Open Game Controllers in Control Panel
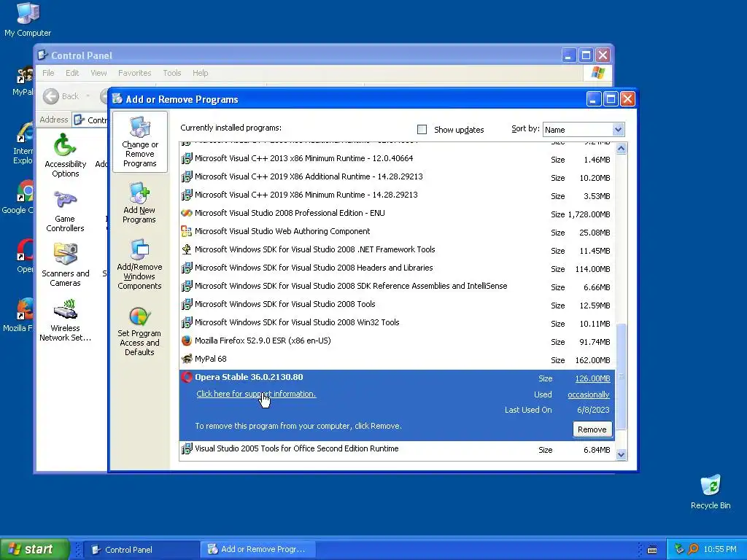Image resolution: width=747 pixels, height=560 pixels. coord(65,211)
